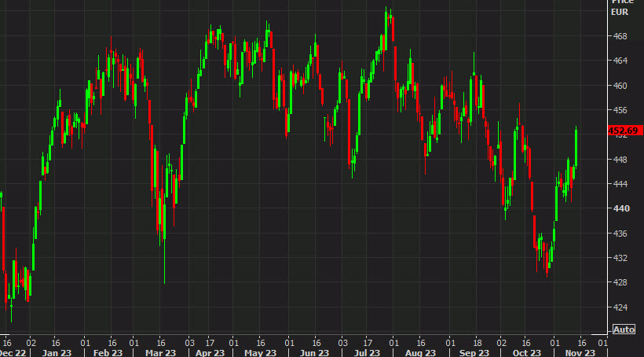Select the 444 price axis label
The image size is (644, 357).
tap(619, 184)
